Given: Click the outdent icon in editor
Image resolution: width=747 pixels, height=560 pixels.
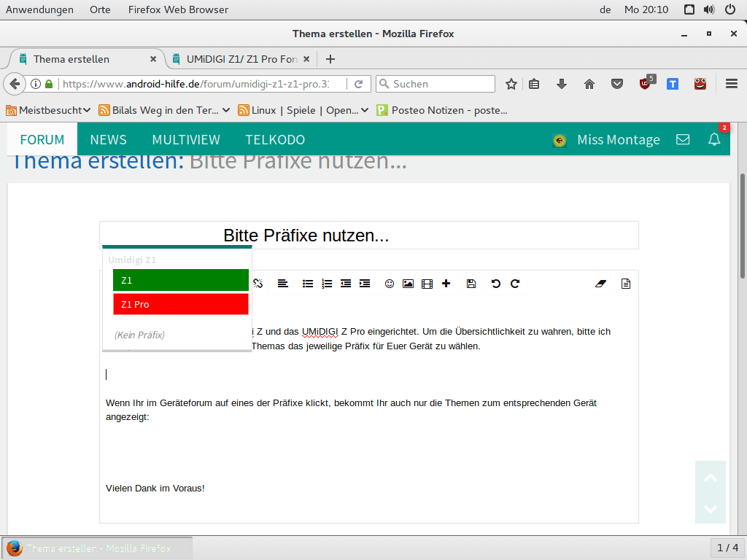Looking at the screenshot, I should [x=346, y=284].
